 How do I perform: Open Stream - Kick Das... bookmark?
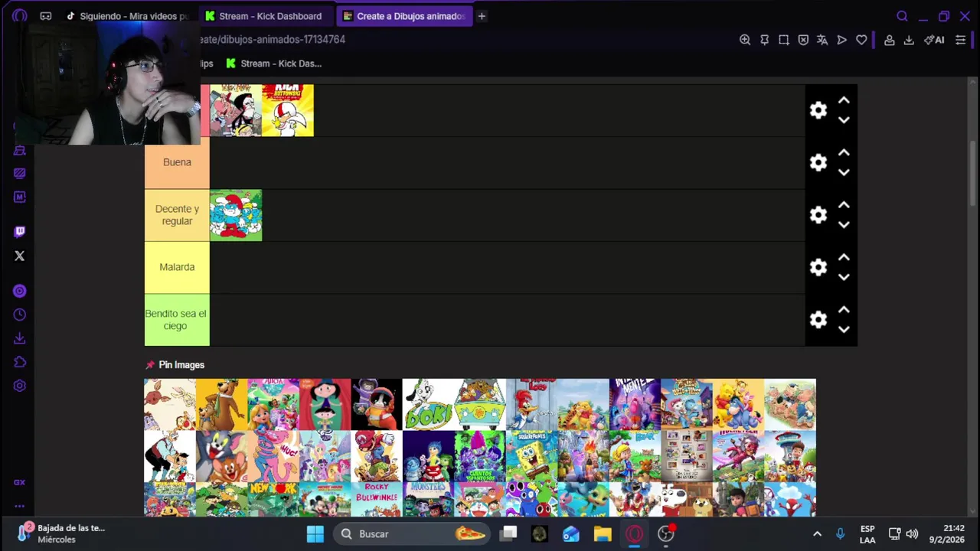tap(273, 64)
